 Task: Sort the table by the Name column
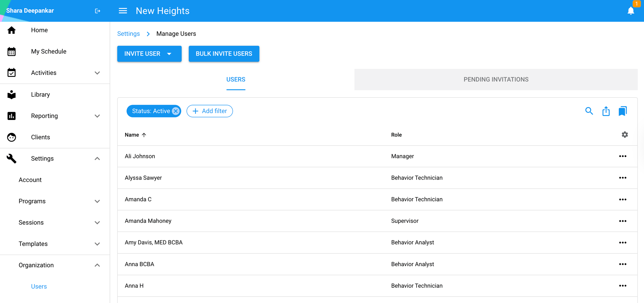135,135
